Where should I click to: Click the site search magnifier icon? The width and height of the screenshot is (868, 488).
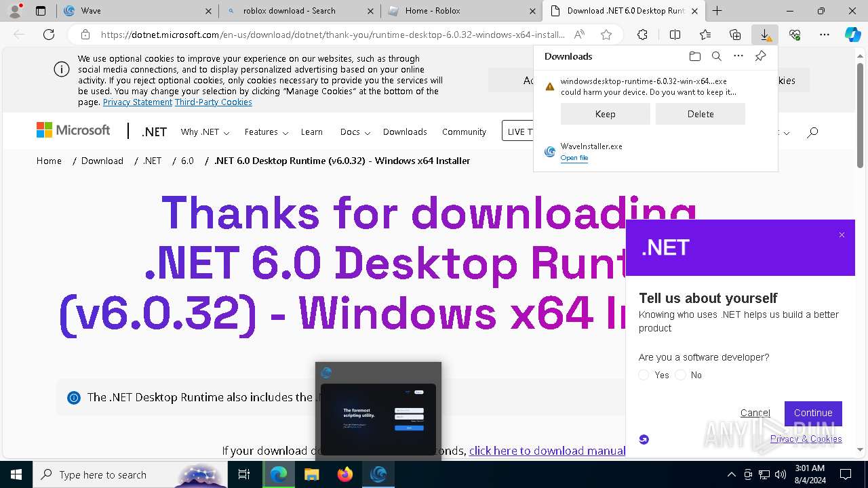(812, 132)
